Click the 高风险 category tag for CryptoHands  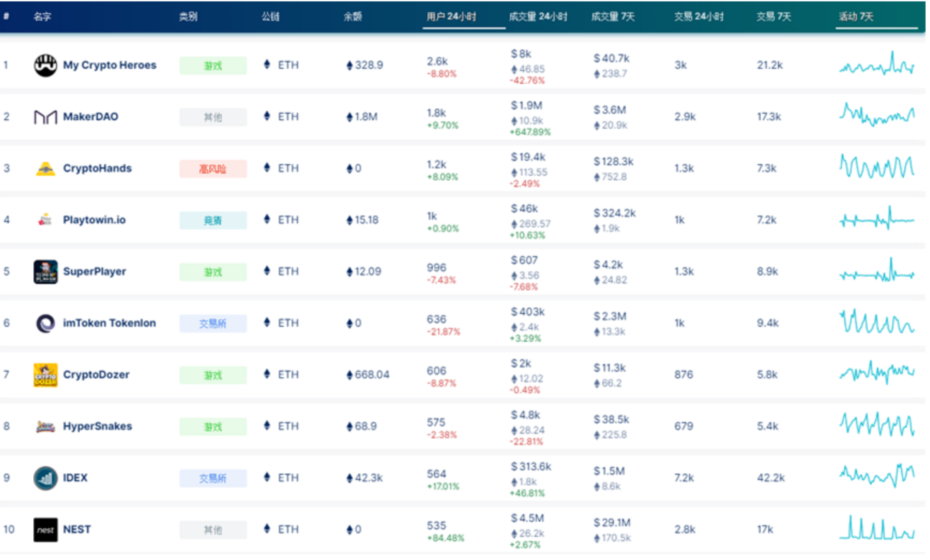213,169
